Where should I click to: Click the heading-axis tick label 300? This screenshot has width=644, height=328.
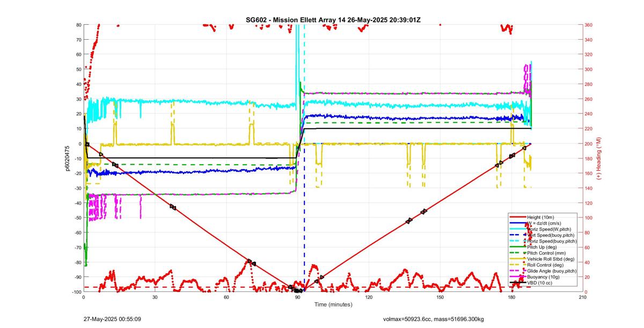(x=590, y=69)
